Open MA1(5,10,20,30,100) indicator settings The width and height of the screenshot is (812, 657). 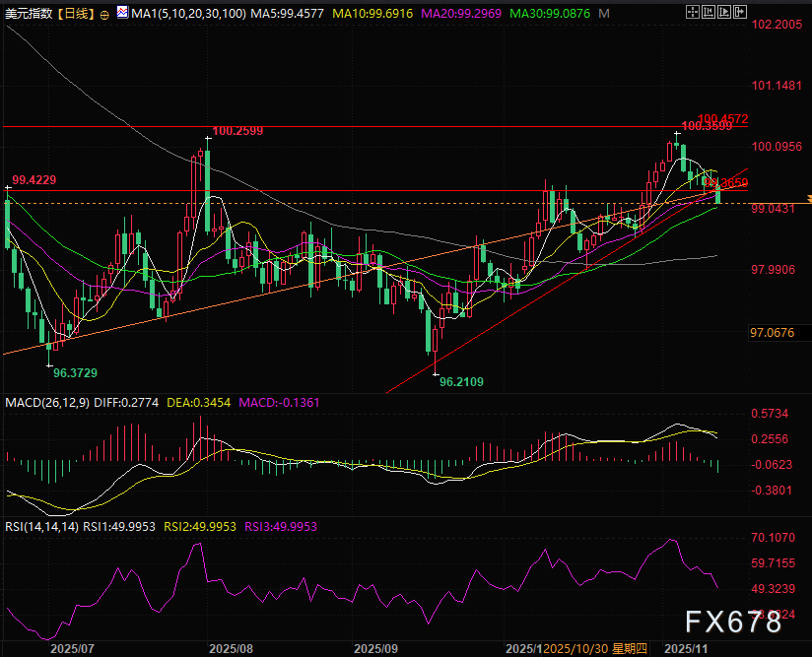[185, 14]
